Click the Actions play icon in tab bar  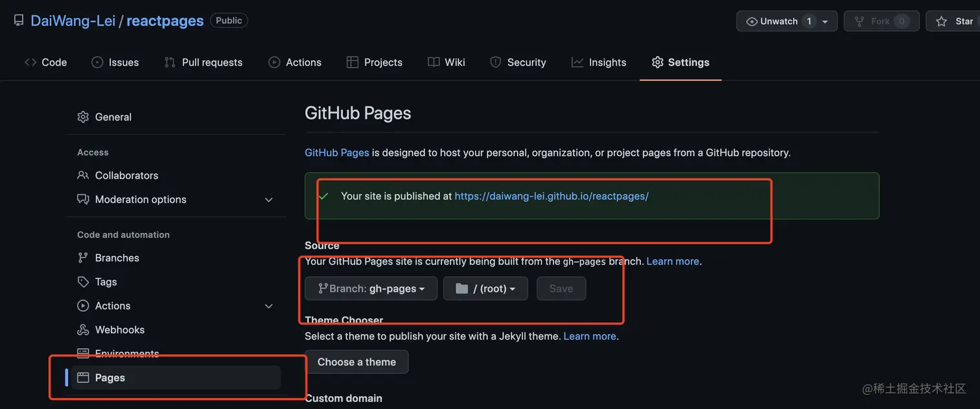274,62
